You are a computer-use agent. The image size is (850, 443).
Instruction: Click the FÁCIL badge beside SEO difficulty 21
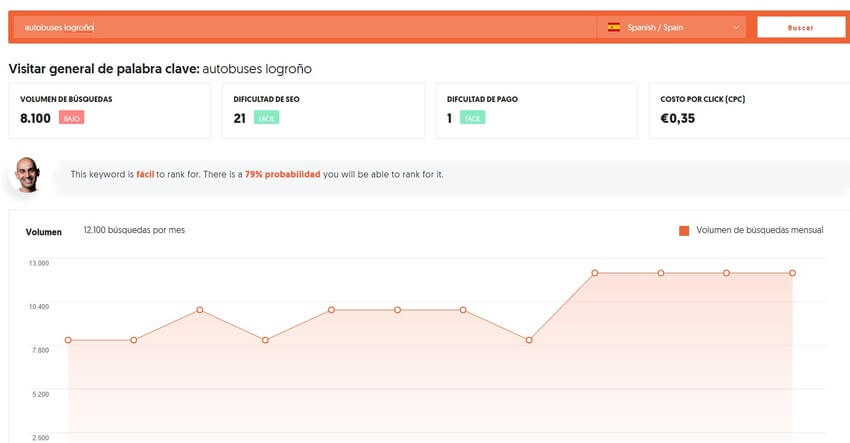(266, 118)
